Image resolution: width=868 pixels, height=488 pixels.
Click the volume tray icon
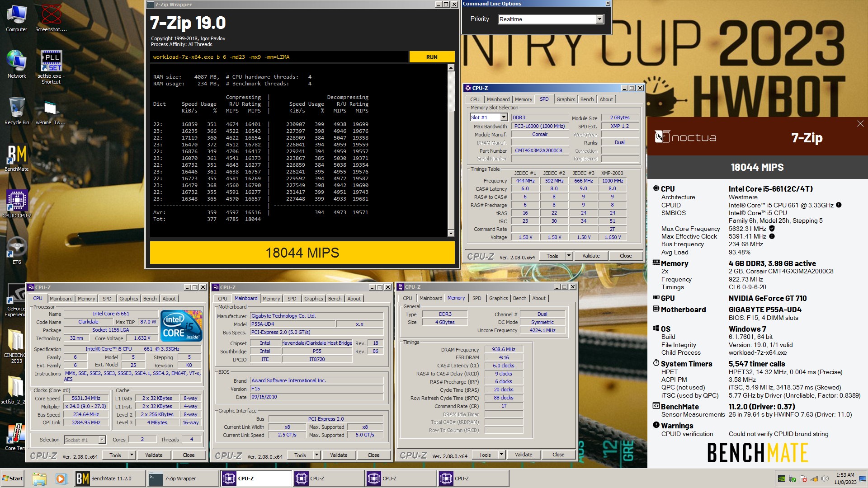tap(825, 479)
